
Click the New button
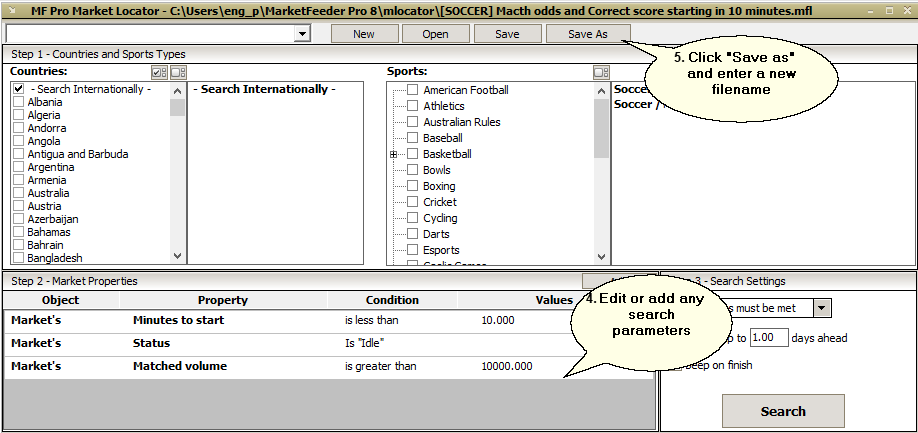364,34
